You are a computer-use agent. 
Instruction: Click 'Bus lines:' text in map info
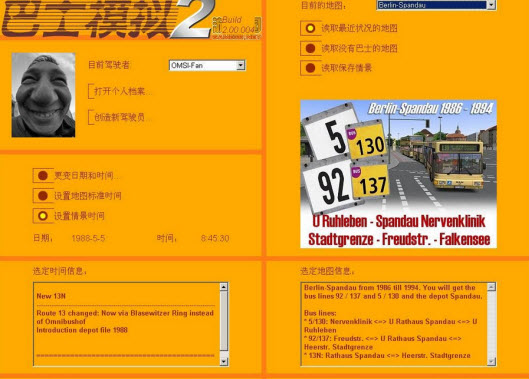pyautogui.click(x=320, y=313)
